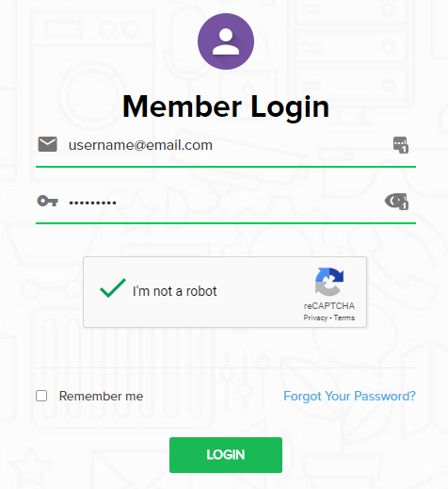448x489 pixels.
Task: Click the reCAPTCHA logo
Action: pos(329,282)
